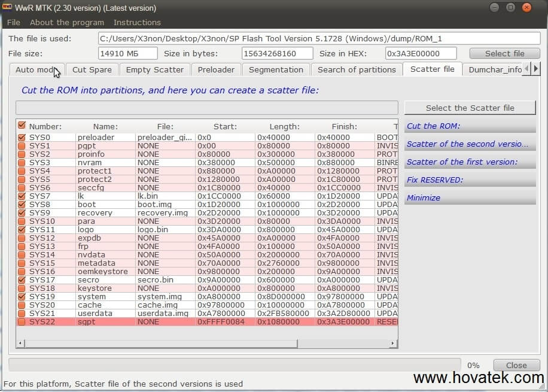Click the File size field 14910 МБ
Image resolution: width=548 pixels, height=392 pixels.
127,53
